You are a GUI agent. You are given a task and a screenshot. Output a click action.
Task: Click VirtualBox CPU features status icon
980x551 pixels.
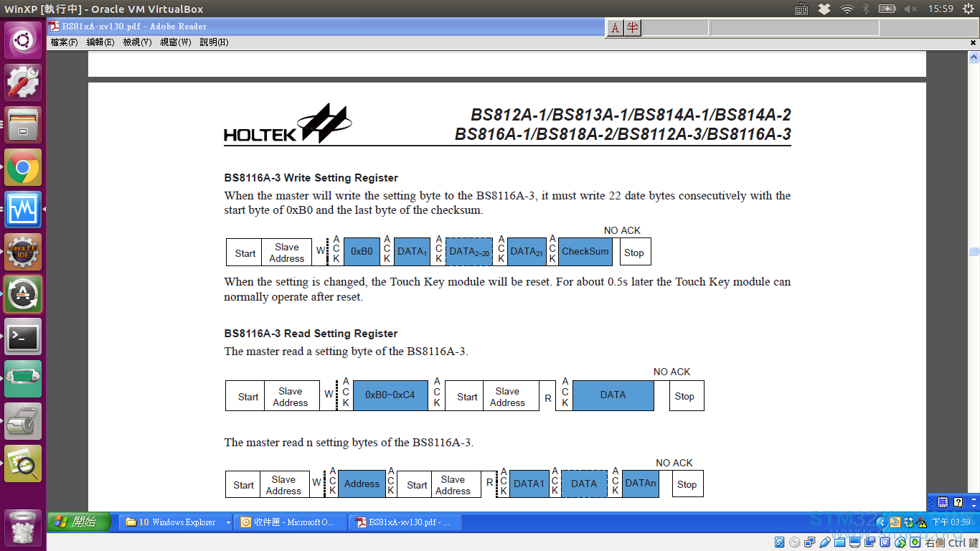point(885,542)
